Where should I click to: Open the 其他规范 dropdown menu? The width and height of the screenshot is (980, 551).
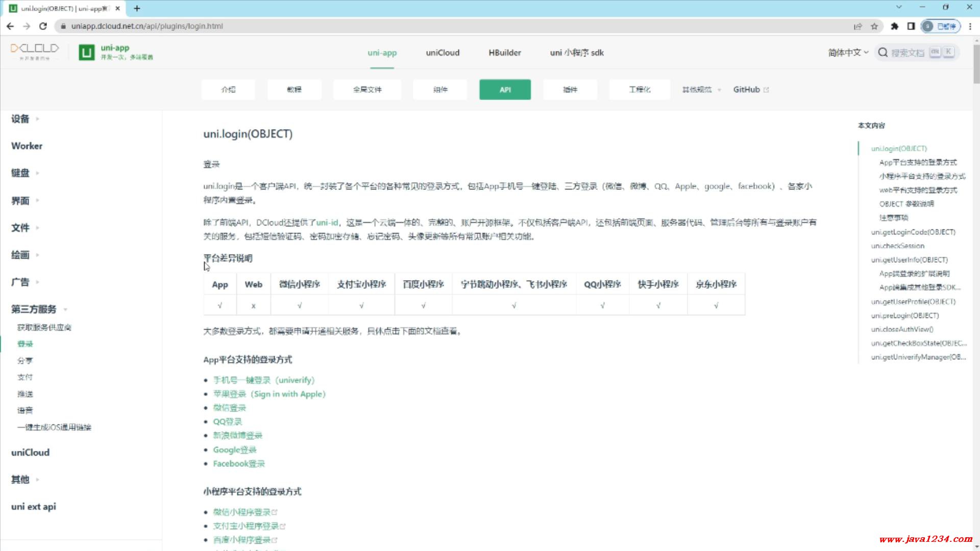[x=701, y=90]
